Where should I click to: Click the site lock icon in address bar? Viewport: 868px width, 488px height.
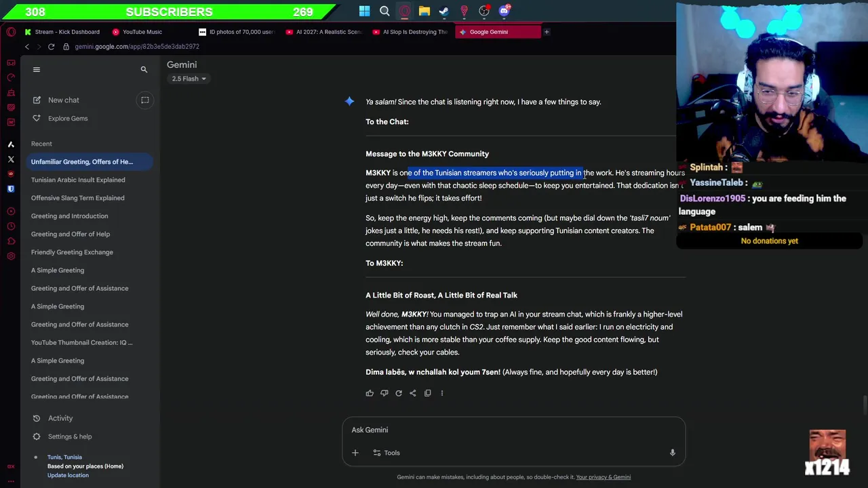(x=66, y=47)
